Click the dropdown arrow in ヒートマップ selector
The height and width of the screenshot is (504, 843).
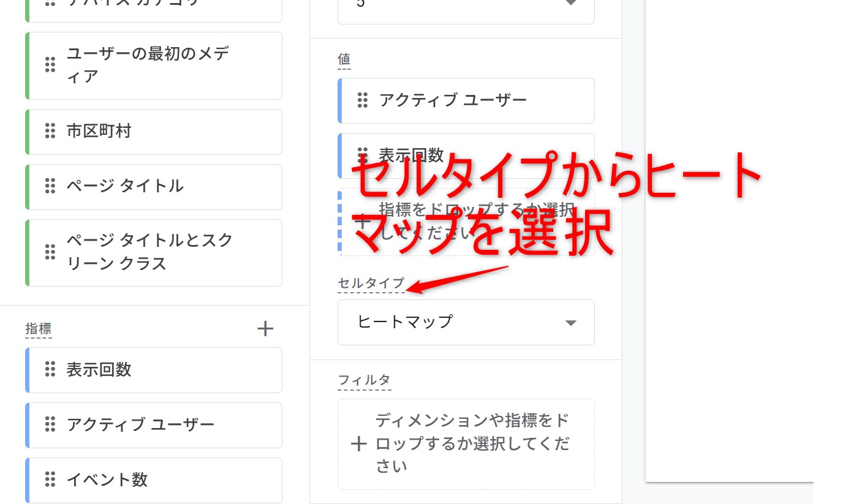tap(570, 323)
